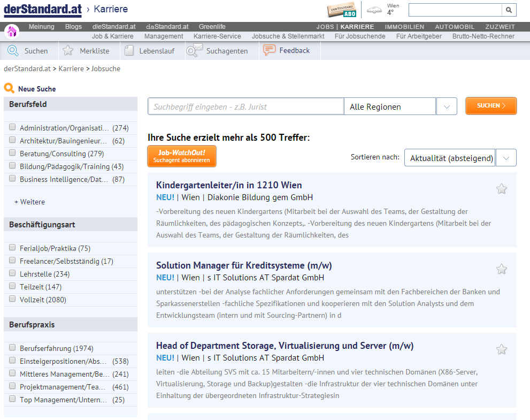Click the orange SUCHEN button
This screenshot has height=420, width=530.
491,106
